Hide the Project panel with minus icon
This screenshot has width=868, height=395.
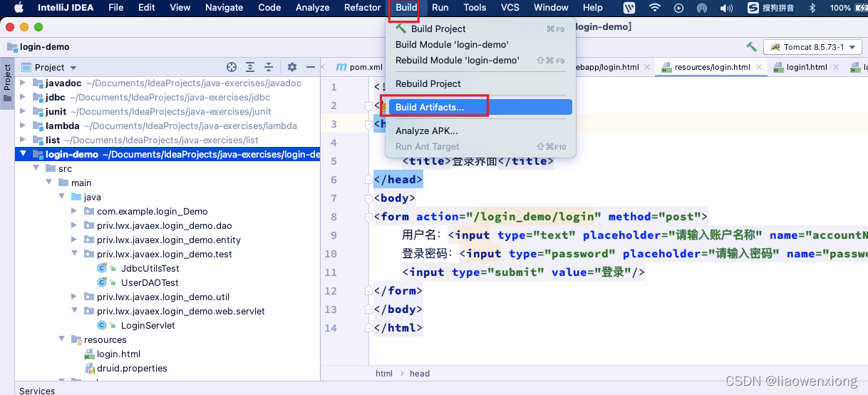pos(311,67)
